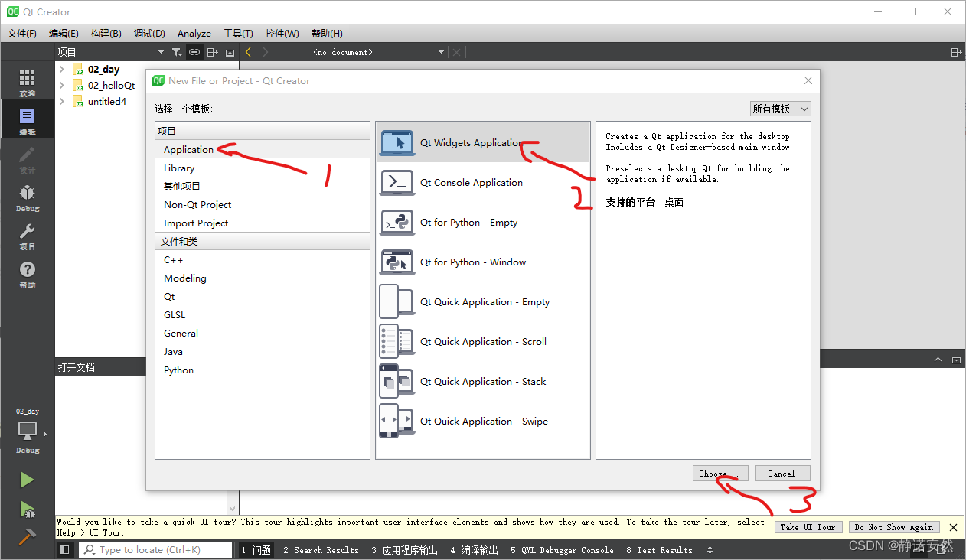Choose Qt for Python - Window template
Image resolution: width=966 pixels, height=560 pixels.
483,262
